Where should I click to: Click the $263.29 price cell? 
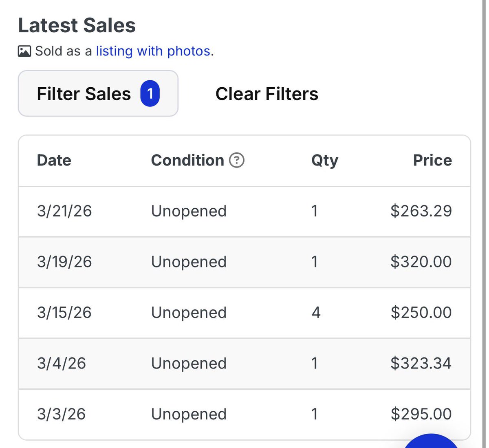pyautogui.click(x=421, y=211)
